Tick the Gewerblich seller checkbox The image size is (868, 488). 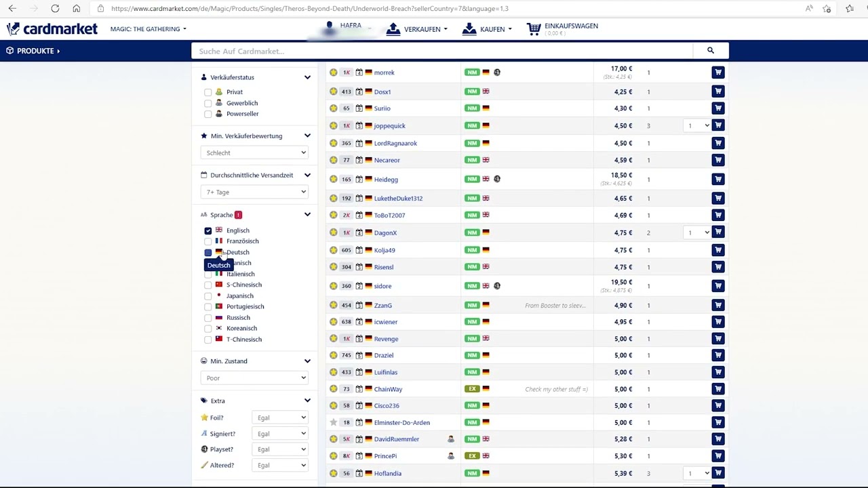208,103
